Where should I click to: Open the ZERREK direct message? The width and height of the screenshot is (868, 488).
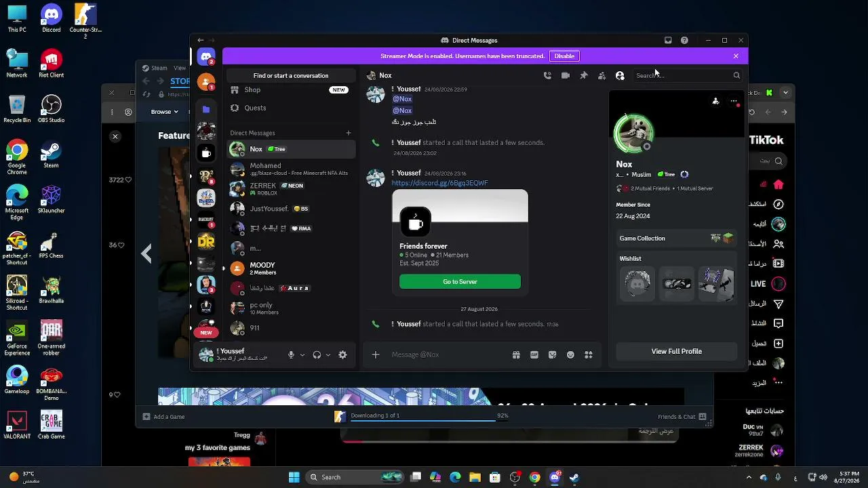pos(291,188)
